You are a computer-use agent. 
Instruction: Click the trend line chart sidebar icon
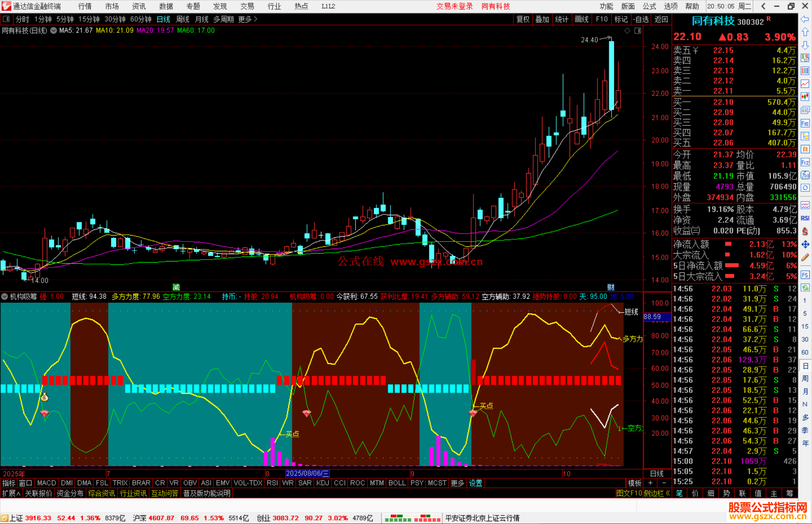point(805,84)
